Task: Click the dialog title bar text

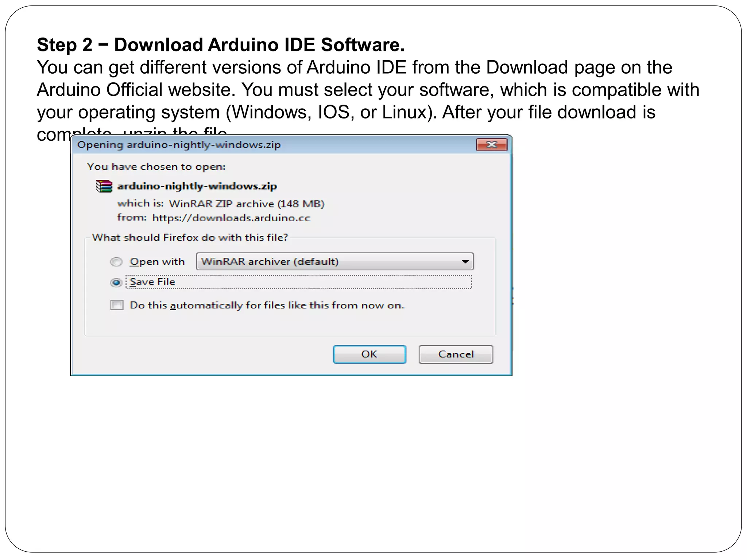Action: pyautogui.click(x=179, y=145)
